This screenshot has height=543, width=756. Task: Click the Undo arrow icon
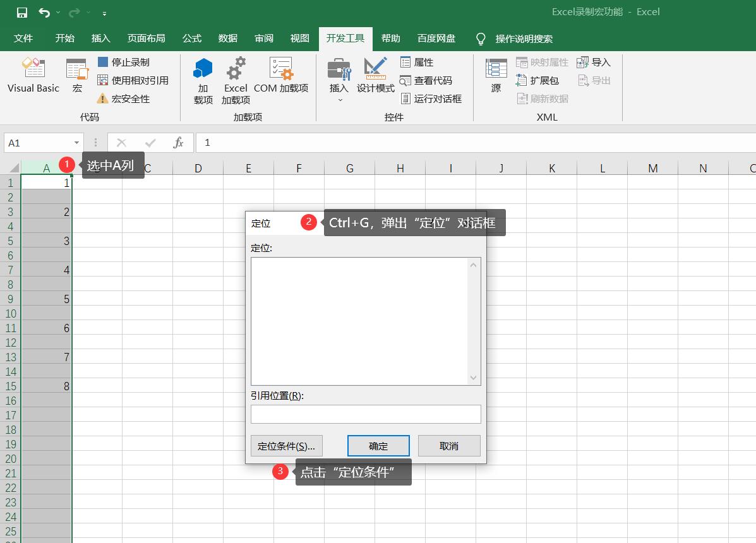tap(44, 13)
